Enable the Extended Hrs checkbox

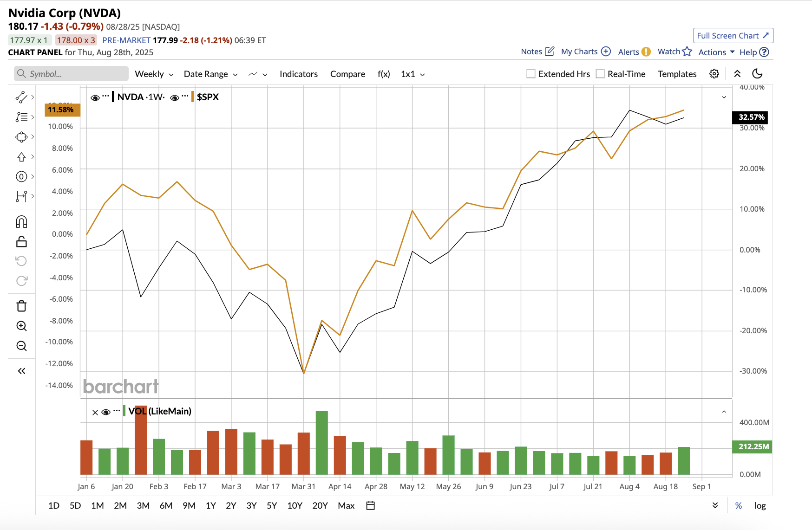click(x=531, y=74)
